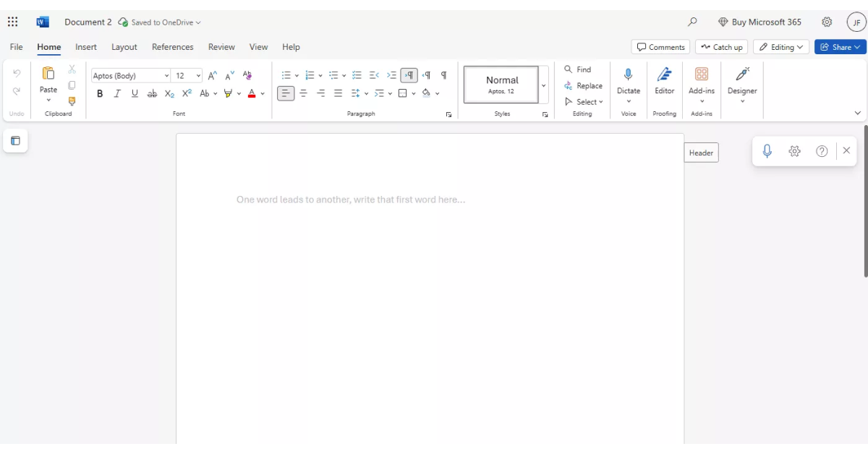The image size is (868, 454).
Task: Insert a bulleted list
Action: tap(286, 74)
